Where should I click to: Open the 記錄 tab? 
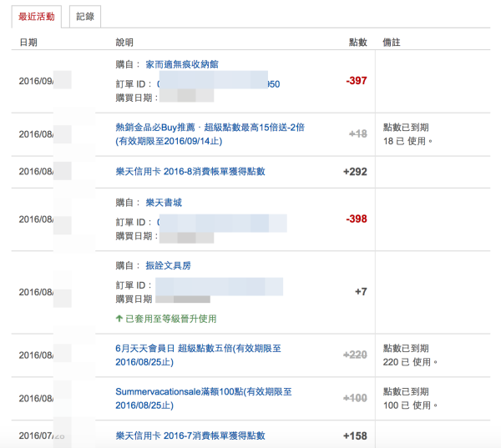pos(85,16)
